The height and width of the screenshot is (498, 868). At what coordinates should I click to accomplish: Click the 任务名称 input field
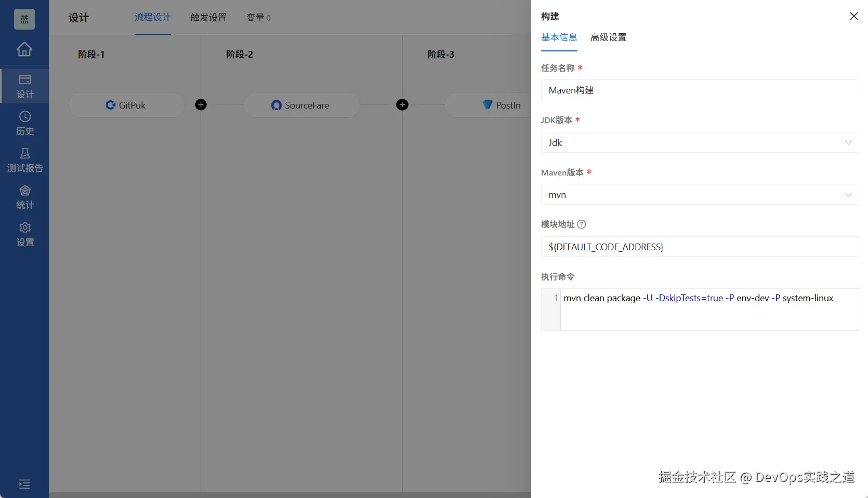click(x=700, y=90)
